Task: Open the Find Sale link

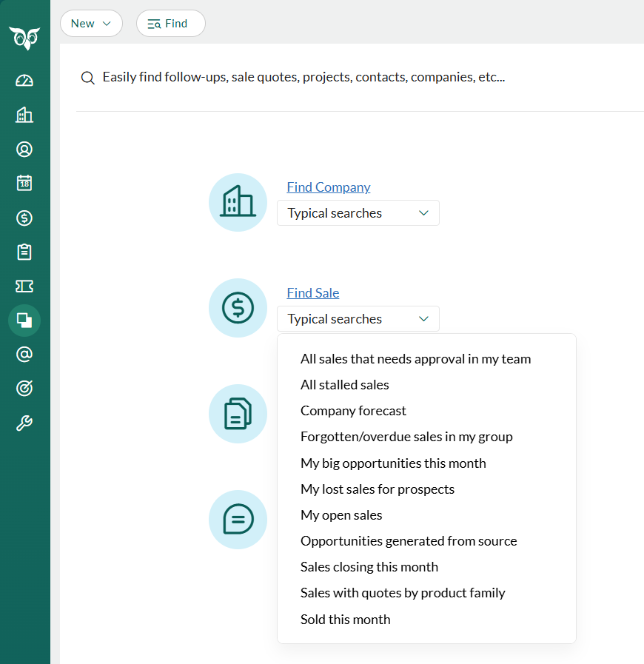Action: coord(312,293)
